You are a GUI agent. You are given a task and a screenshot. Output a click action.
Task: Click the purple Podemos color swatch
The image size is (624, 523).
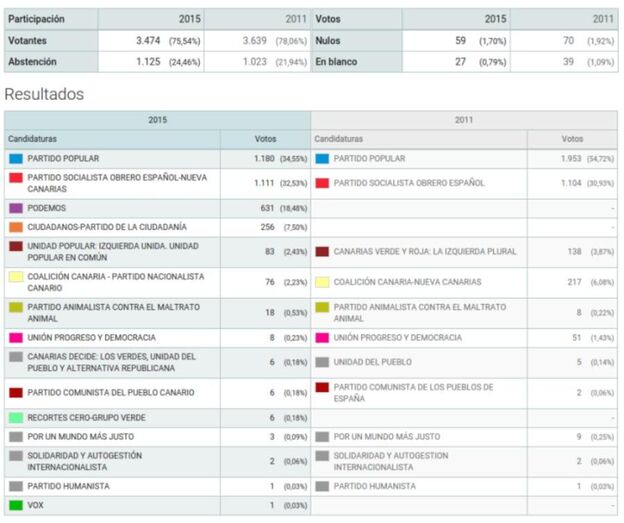16,208
